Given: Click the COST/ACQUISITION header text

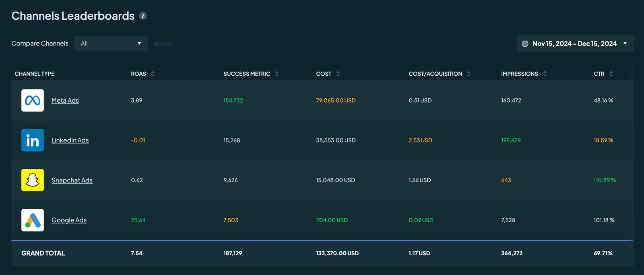Looking at the screenshot, I should (x=435, y=74).
